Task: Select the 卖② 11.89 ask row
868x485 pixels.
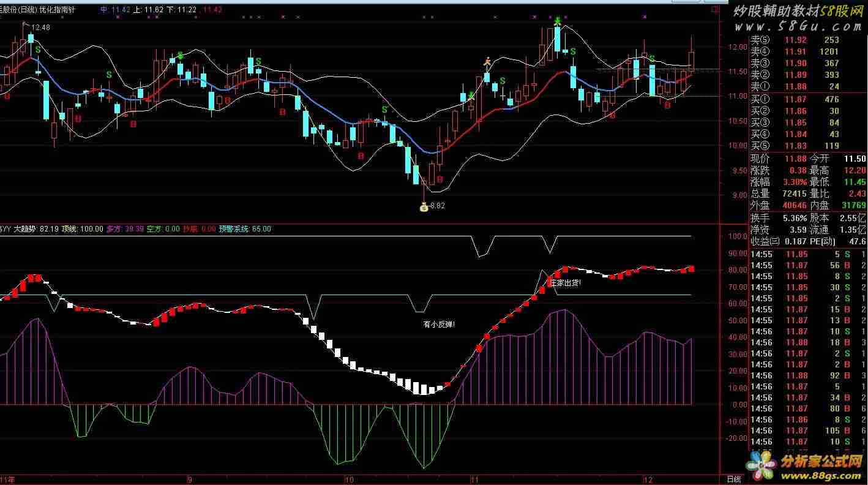Action: coord(809,75)
